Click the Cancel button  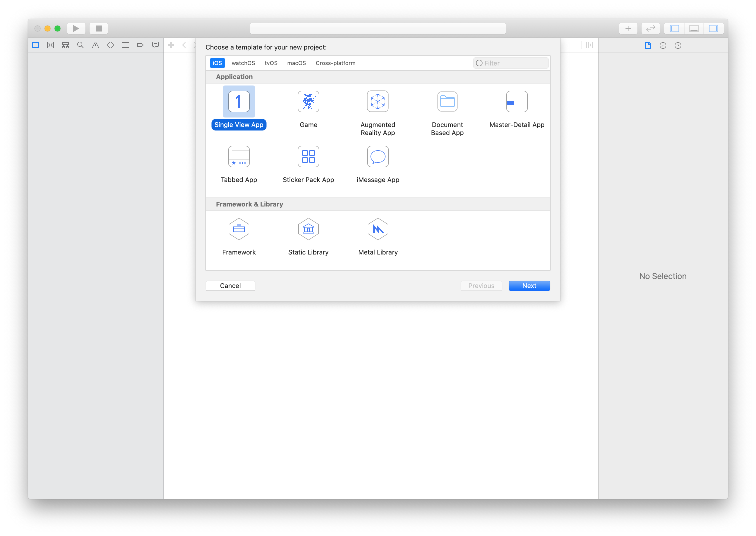click(x=230, y=286)
